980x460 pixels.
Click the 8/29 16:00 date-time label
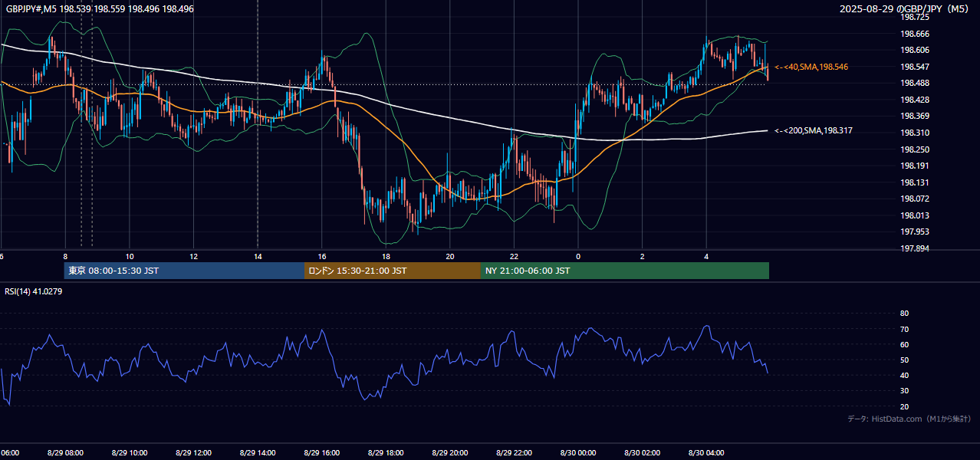pyautogui.click(x=322, y=453)
